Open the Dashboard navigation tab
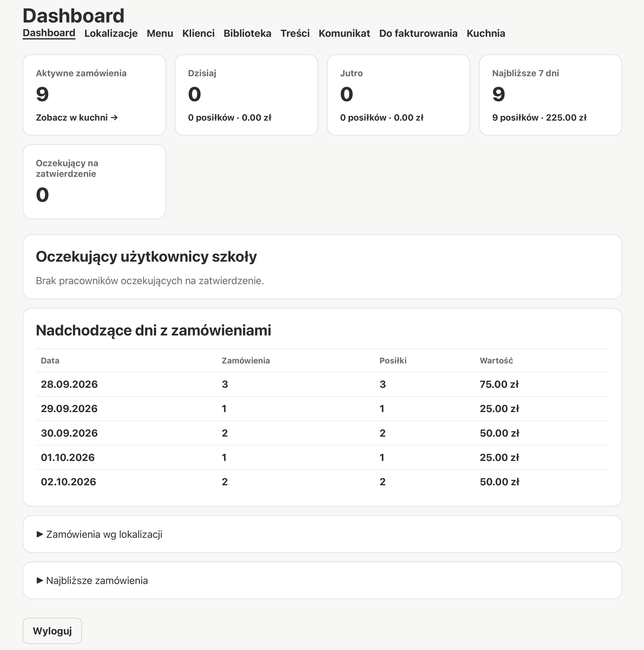 (49, 33)
